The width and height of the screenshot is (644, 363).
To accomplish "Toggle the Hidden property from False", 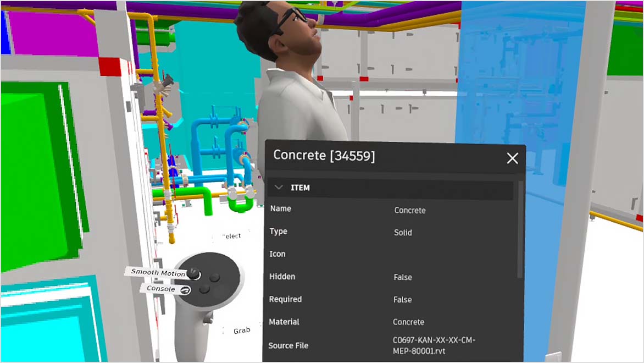I will [402, 277].
